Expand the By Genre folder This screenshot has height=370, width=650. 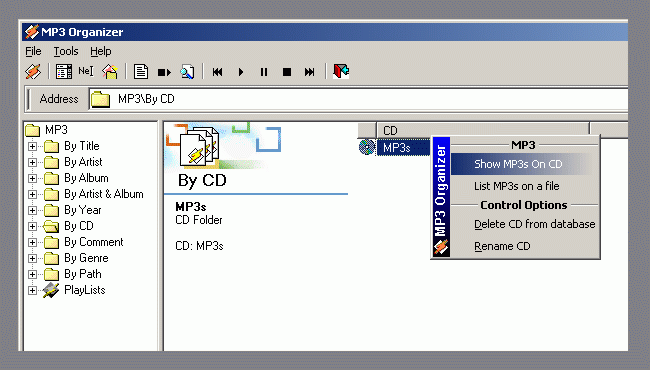pyautogui.click(x=32, y=259)
